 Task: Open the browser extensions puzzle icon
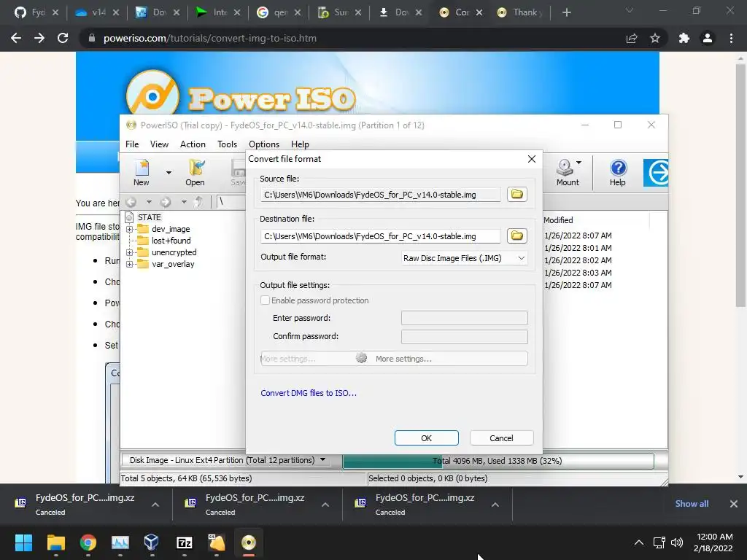[684, 38]
